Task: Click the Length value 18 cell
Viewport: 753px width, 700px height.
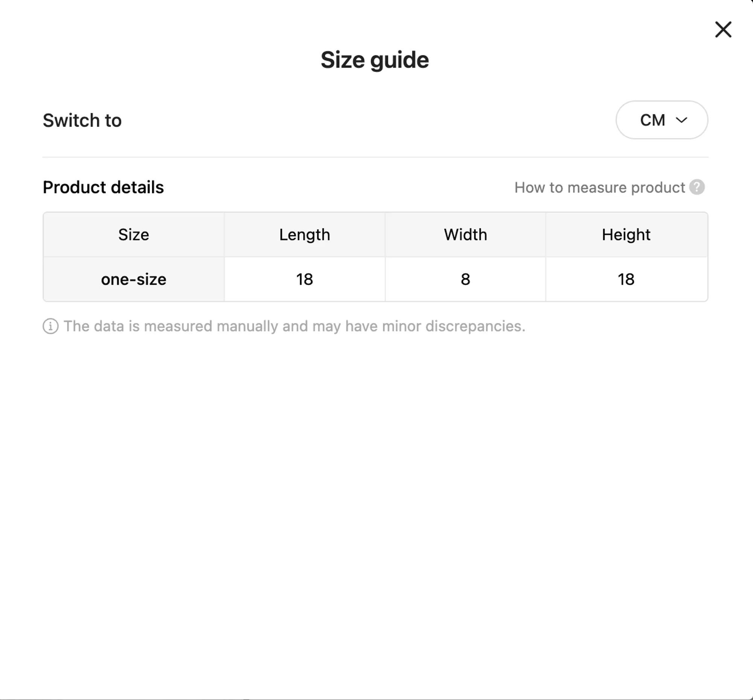Action: 305,279
